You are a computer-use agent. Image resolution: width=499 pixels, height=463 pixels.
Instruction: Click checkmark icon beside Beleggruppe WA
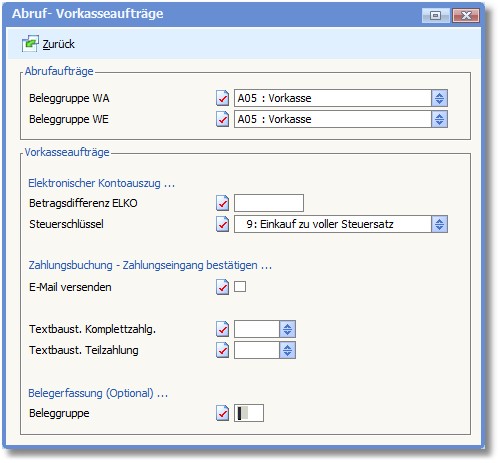(x=222, y=98)
